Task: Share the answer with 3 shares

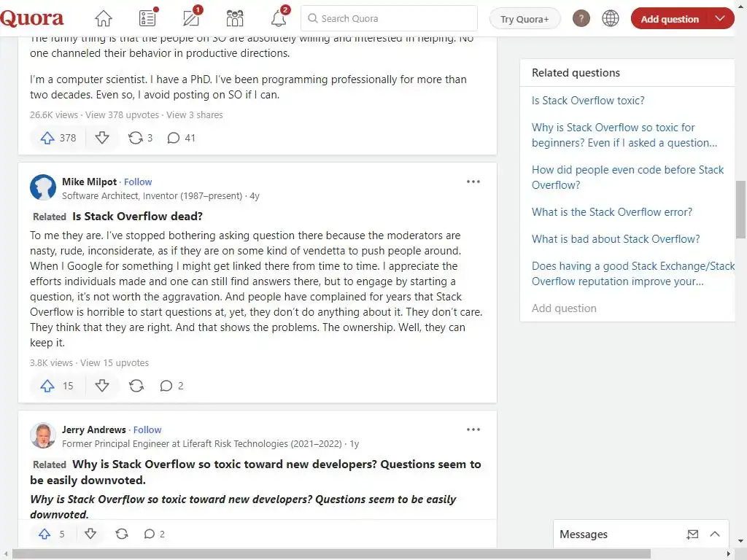Action: 140,138
